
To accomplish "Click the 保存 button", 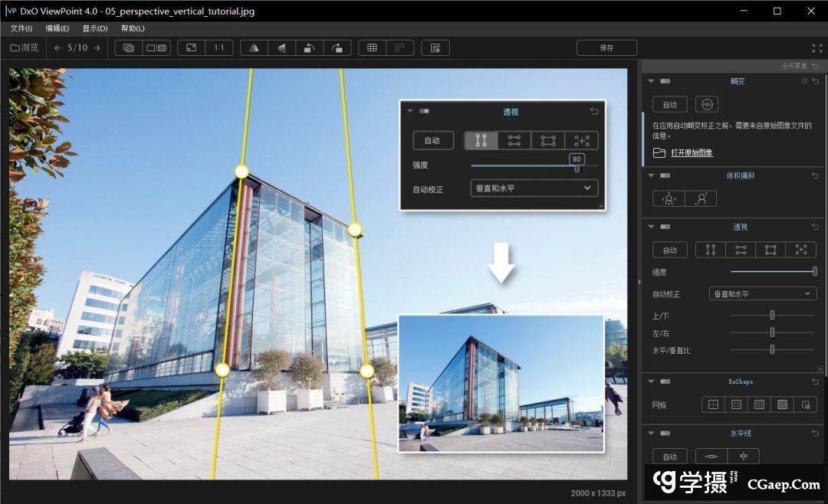I will [606, 47].
